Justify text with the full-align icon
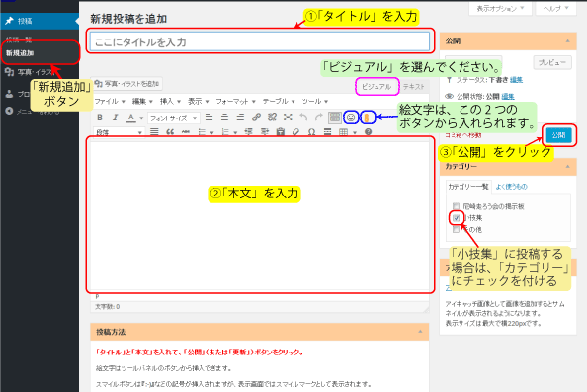This screenshot has height=392, width=587. coord(154,131)
